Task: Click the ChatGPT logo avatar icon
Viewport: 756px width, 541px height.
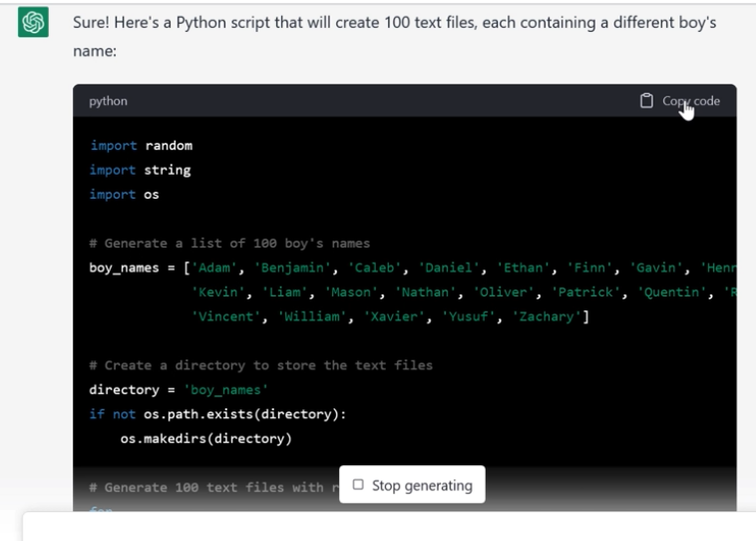Action: pos(33,23)
